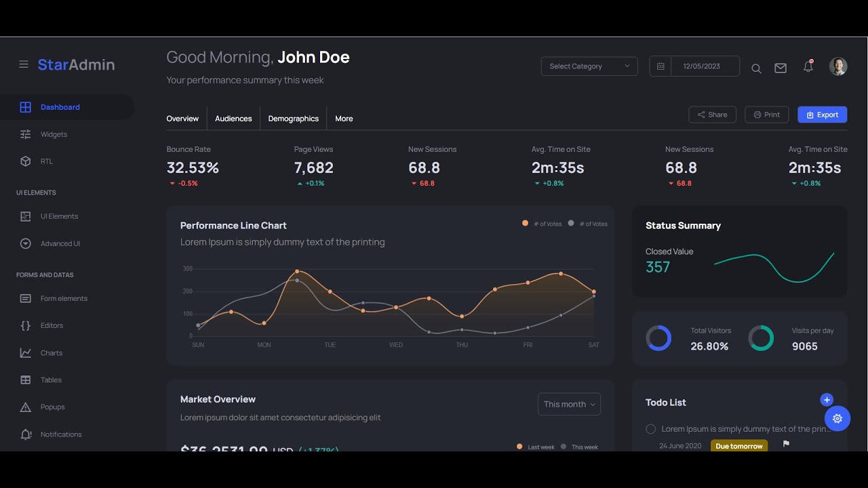This screenshot has width=868, height=488.
Task: Click the Advanced UI circle icon
Action: 26,243
